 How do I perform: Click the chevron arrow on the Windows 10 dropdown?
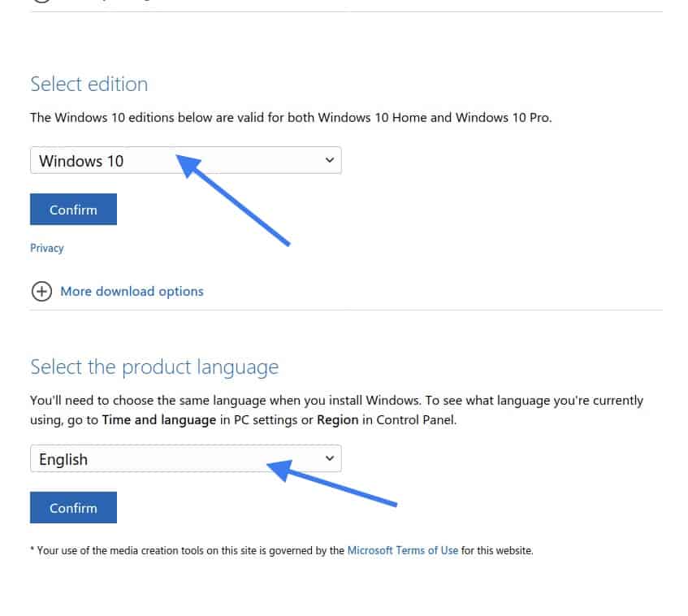330,160
